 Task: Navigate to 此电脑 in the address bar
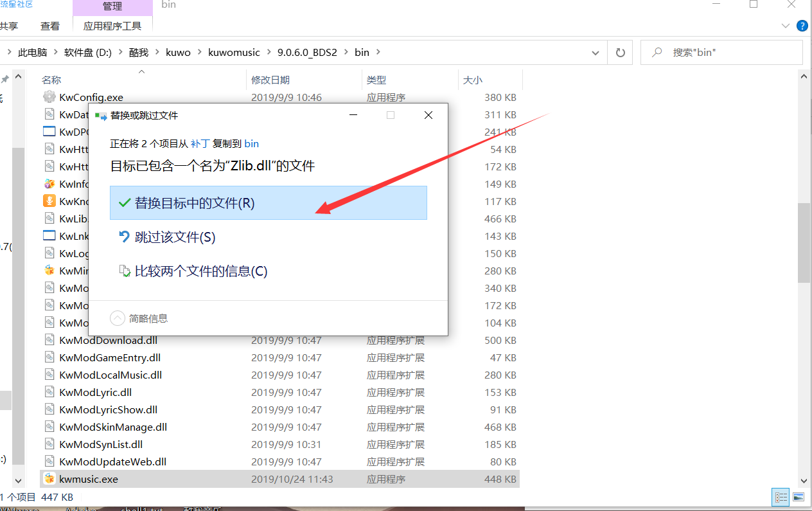click(x=32, y=53)
